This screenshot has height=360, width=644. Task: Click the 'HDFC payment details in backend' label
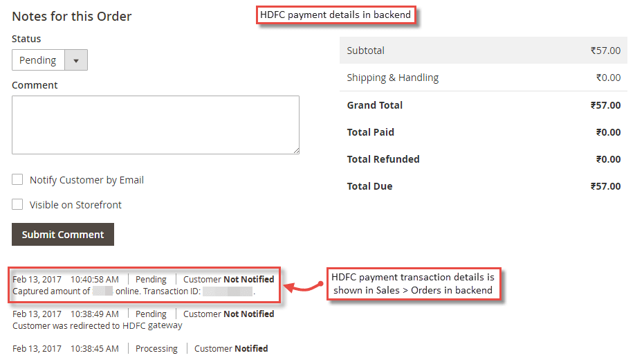click(x=335, y=15)
